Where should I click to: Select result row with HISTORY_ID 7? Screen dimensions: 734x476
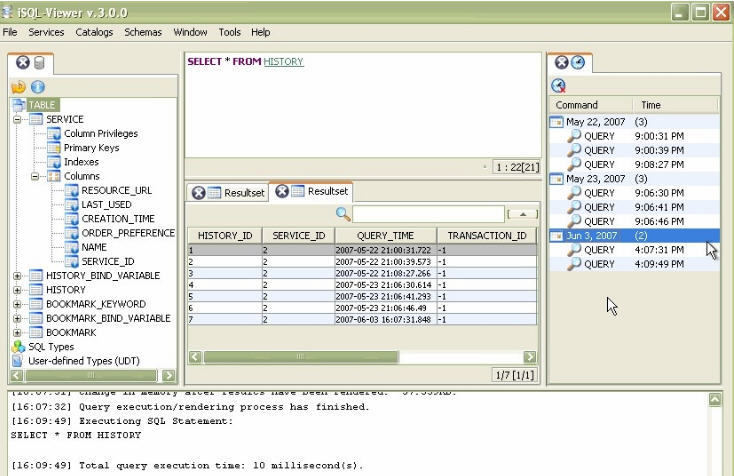(x=362, y=320)
